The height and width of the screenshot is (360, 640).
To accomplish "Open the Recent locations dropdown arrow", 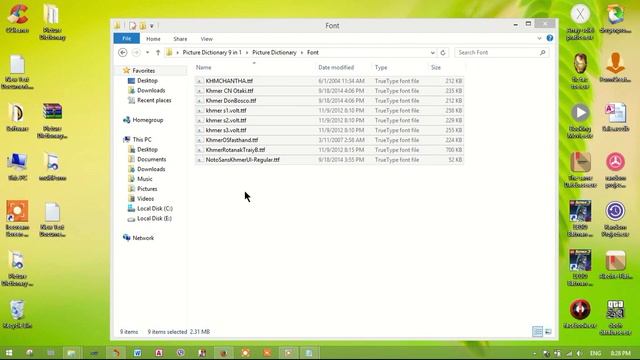I will coord(147,53).
